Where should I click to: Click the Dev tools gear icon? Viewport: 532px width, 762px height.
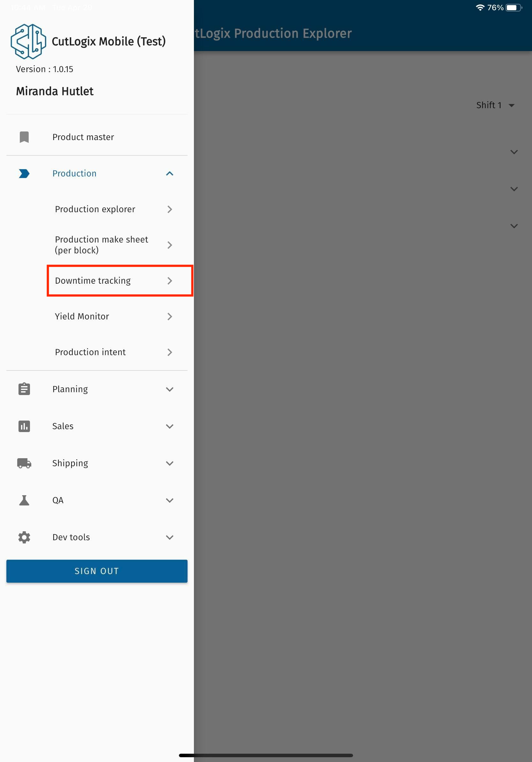tap(24, 537)
